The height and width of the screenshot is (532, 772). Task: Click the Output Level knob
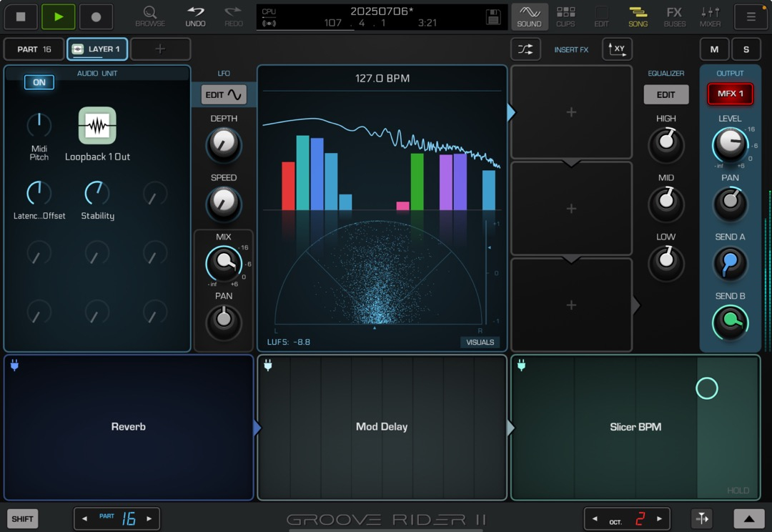tap(730, 144)
